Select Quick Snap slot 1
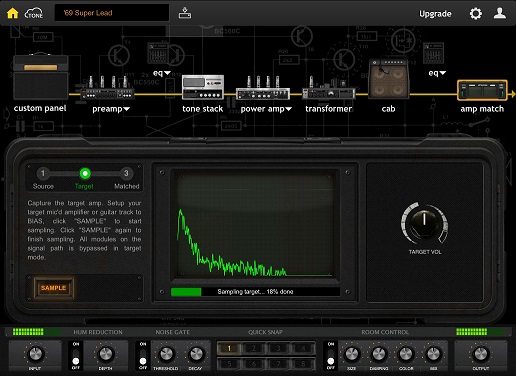 [x=229, y=349]
